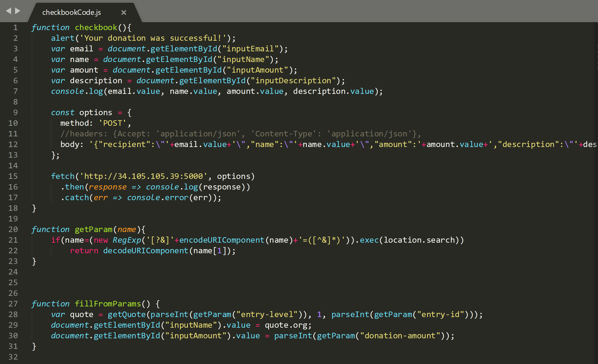Image resolution: width=598 pixels, height=364 pixels.
Task: Click the forward navigation arrow icon
Action: pyautogui.click(x=18, y=11)
